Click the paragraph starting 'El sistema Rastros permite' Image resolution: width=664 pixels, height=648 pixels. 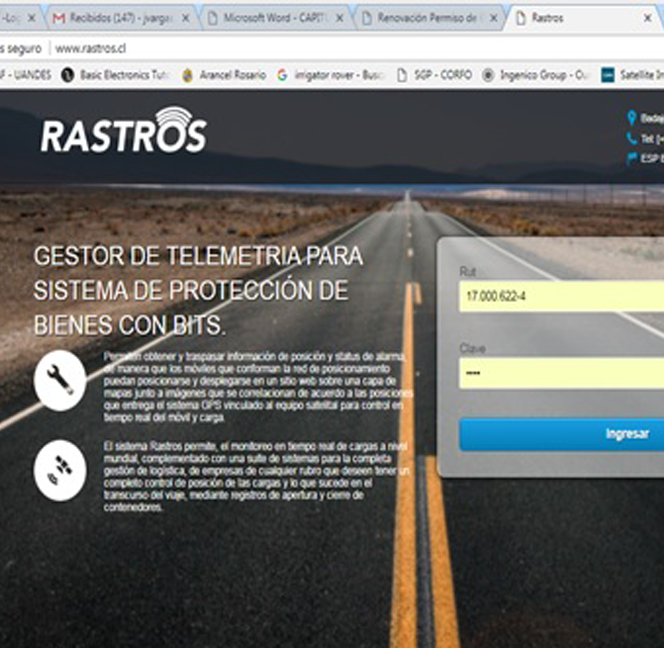[x=257, y=477]
